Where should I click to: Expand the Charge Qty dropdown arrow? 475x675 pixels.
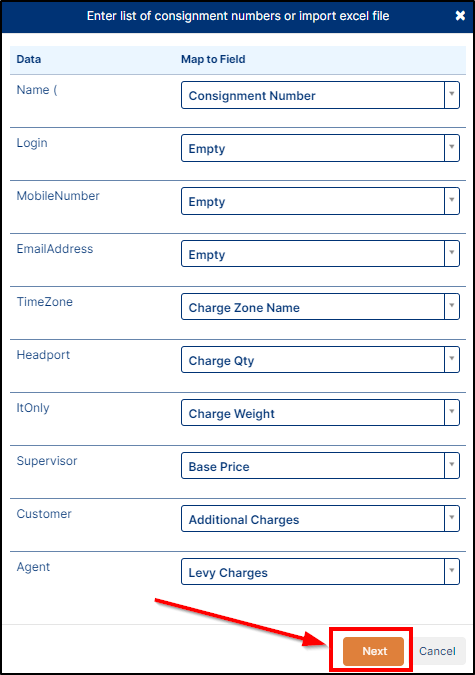point(452,359)
